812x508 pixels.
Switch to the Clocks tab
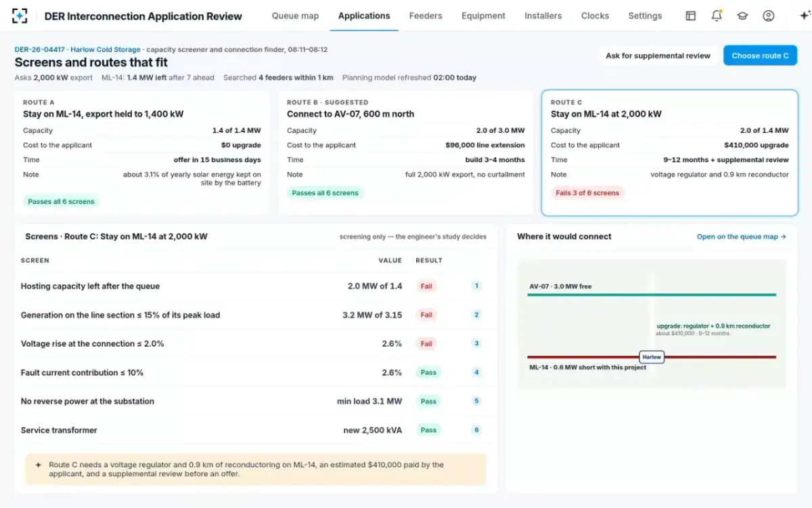click(595, 16)
